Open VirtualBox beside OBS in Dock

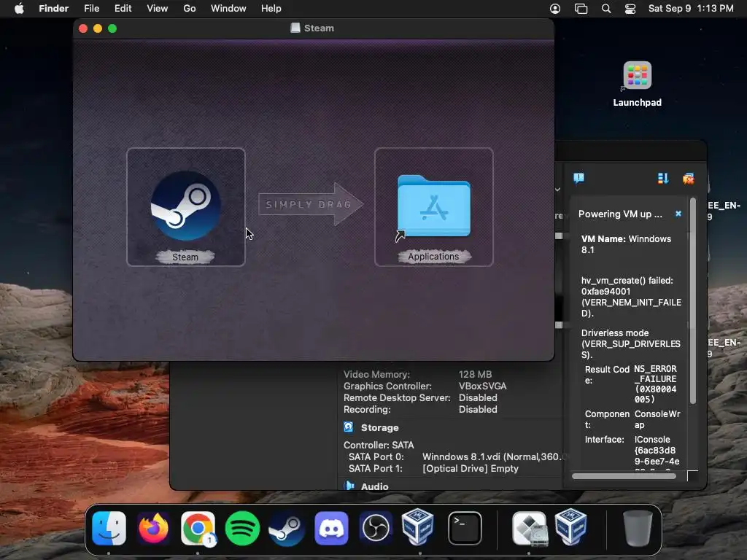[x=418, y=527]
